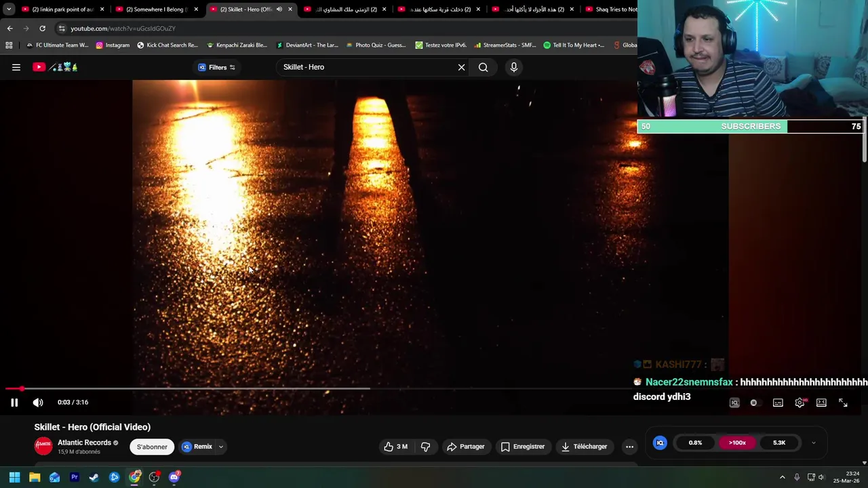
Task: Click the vidIQ icon in player controls
Action: pyautogui.click(x=734, y=403)
